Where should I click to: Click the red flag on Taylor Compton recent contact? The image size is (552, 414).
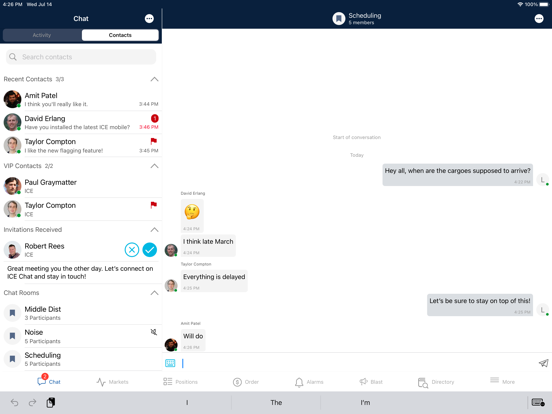[153, 141]
